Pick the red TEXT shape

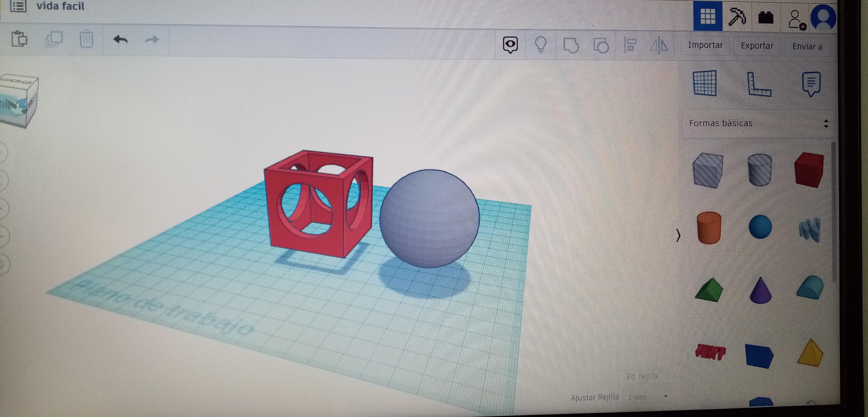click(711, 352)
